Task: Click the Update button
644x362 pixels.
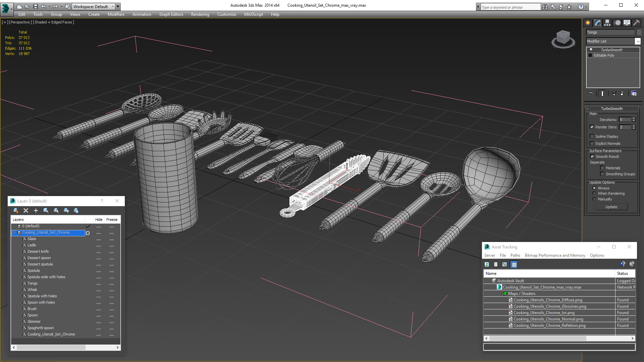Action: click(611, 207)
